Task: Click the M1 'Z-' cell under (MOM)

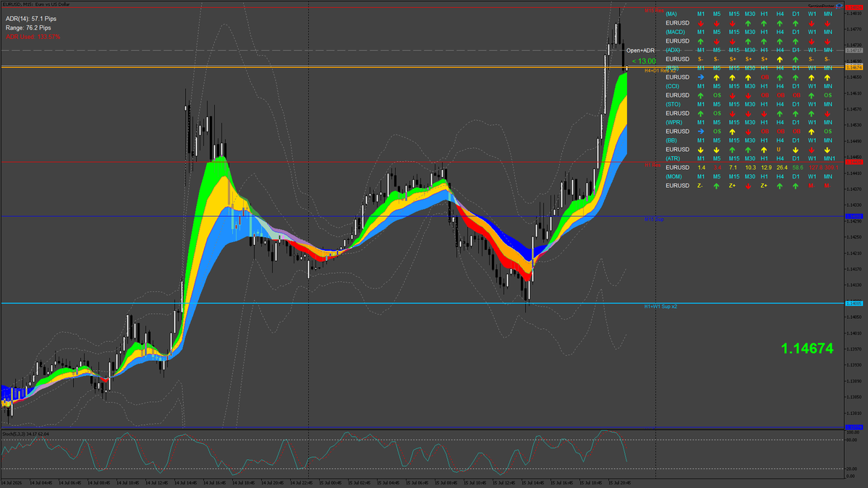Action: click(x=700, y=186)
